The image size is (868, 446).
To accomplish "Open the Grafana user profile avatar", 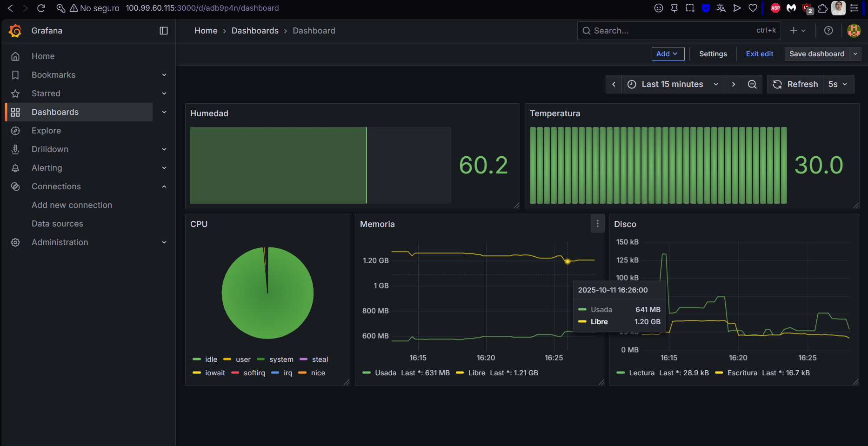I will (854, 31).
